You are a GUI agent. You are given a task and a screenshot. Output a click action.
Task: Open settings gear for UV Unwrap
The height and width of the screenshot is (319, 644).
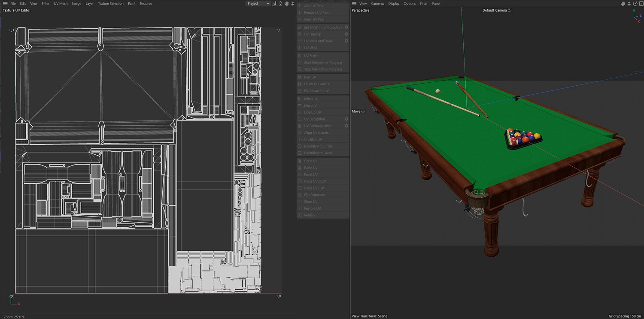[346, 34]
